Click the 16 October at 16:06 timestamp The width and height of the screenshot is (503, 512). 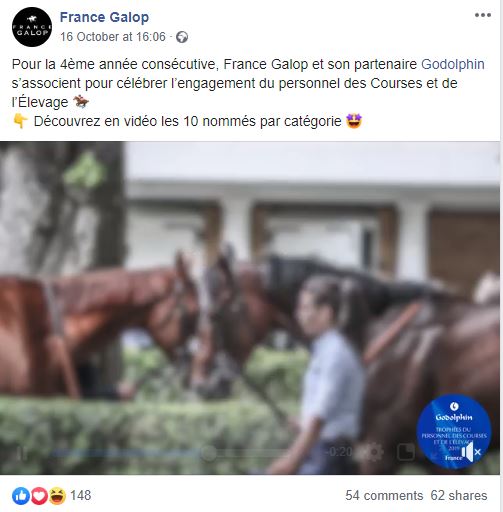click(113, 37)
